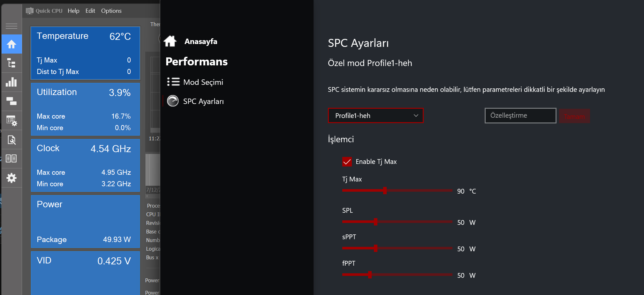Click the Performans heading
Image resolution: width=644 pixels, height=295 pixels.
[197, 62]
